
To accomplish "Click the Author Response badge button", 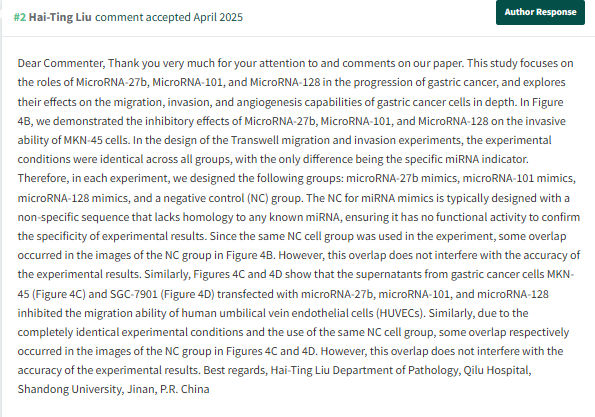I will 540,12.
